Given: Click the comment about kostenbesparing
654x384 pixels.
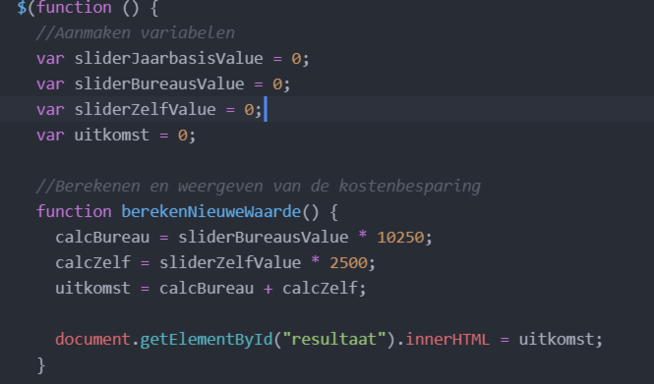Looking at the screenshot, I should [x=259, y=186].
